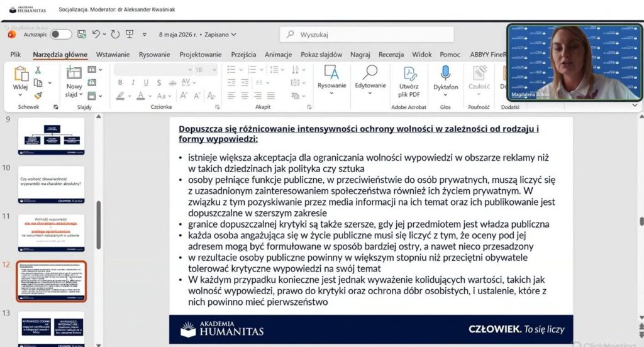Open the Plik menu

pos(16,55)
